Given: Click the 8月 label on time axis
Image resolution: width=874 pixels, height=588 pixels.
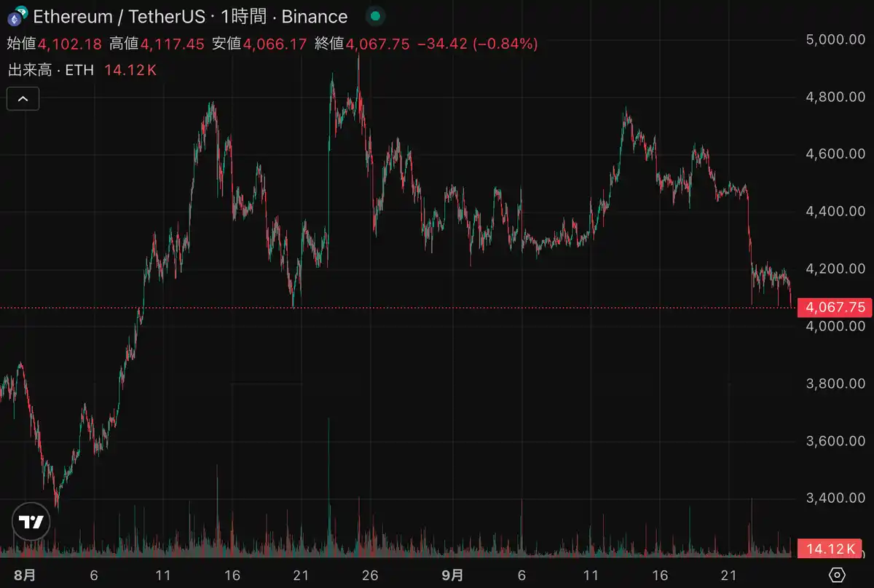Looking at the screenshot, I should click(25, 575).
